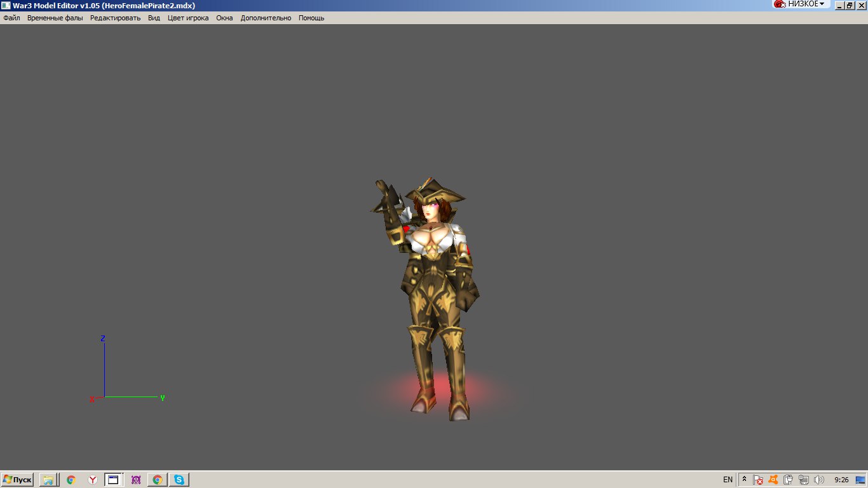
Task: Restore down the Model Editor window
Action: (x=850, y=5)
